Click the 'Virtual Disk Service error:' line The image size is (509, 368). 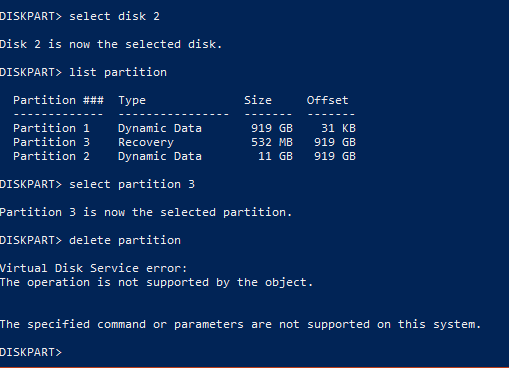coord(94,268)
